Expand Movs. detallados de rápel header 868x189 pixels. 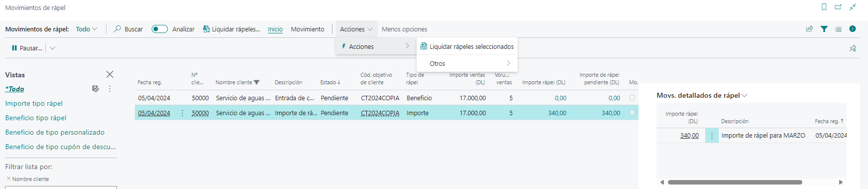[x=702, y=95]
